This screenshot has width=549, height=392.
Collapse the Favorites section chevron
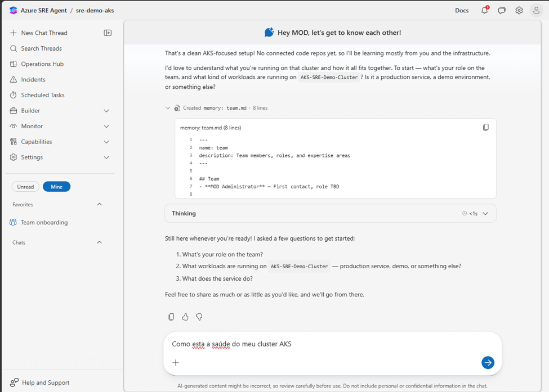tap(100, 204)
